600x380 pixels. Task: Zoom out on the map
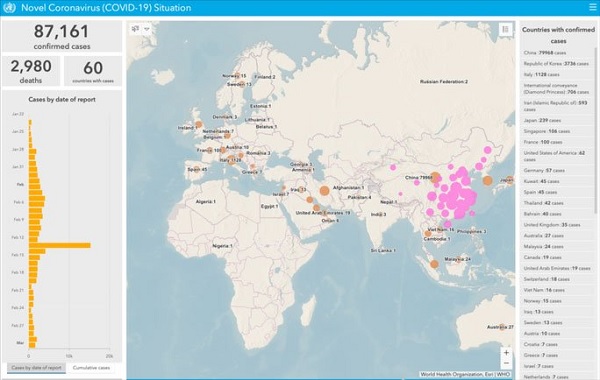click(x=506, y=363)
